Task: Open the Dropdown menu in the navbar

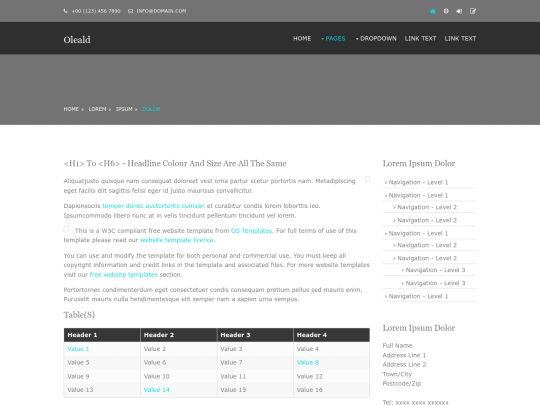Action: coord(376,39)
